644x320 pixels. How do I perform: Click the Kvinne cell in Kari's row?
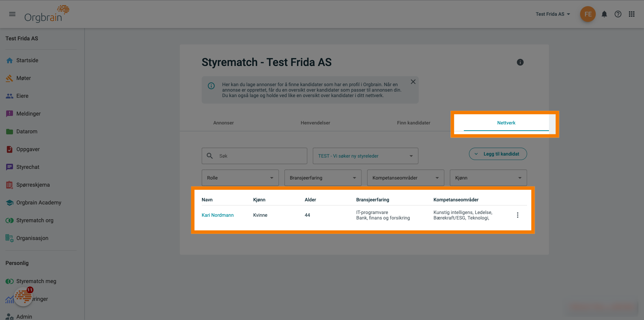point(260,215)
